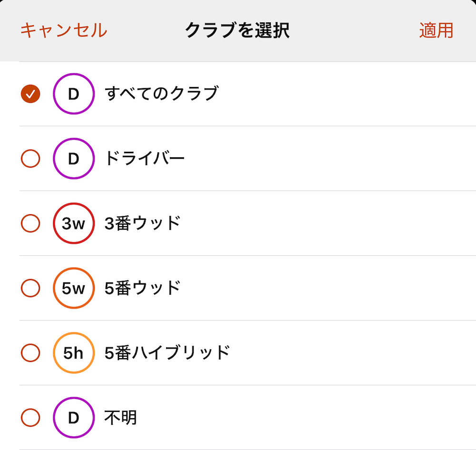
Task: Choose the 5番ウッド list label
Action: (x=142, y=288)
